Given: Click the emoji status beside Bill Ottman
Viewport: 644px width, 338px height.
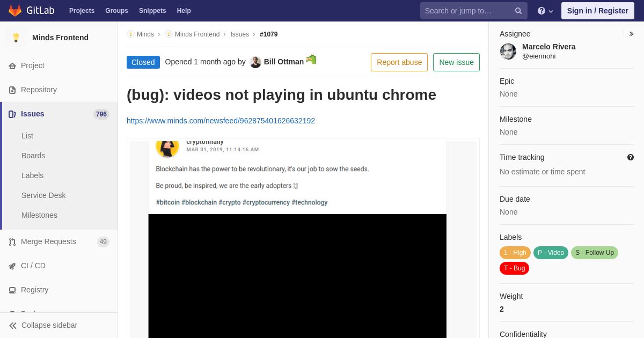Looking at the screenshot, I should click(311, 60).
